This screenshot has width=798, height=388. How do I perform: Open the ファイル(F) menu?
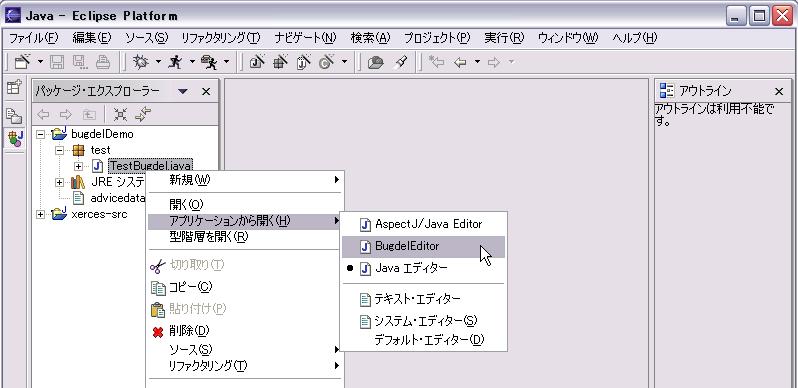tap(34, 38)
